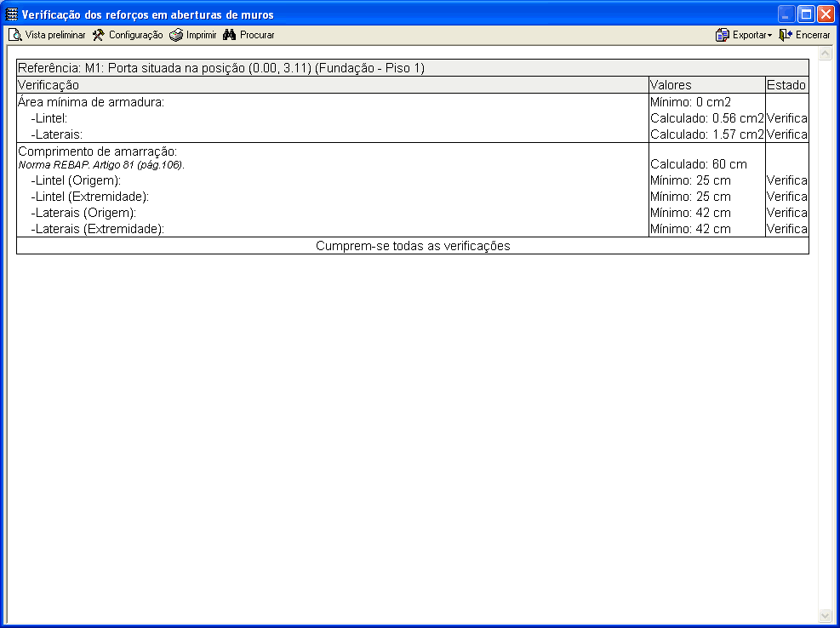840x628 pixels.
Task: Click the Vista preliminar magnifier icon
Action: coord(15,35)
